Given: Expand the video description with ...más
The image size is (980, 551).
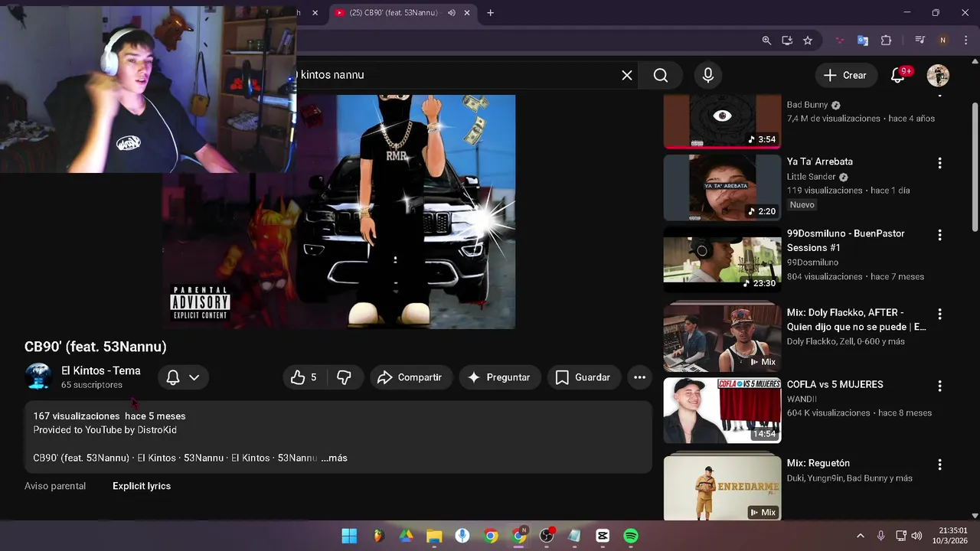Looking at the screenshot, I should pyautogui.click(x=334, y=458).
